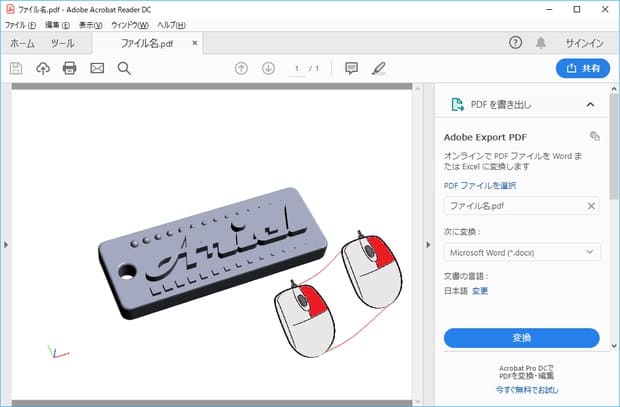Viewport: 620px width, 407px height.
Task: Open notifications bell icon
Action: point(541,43)
